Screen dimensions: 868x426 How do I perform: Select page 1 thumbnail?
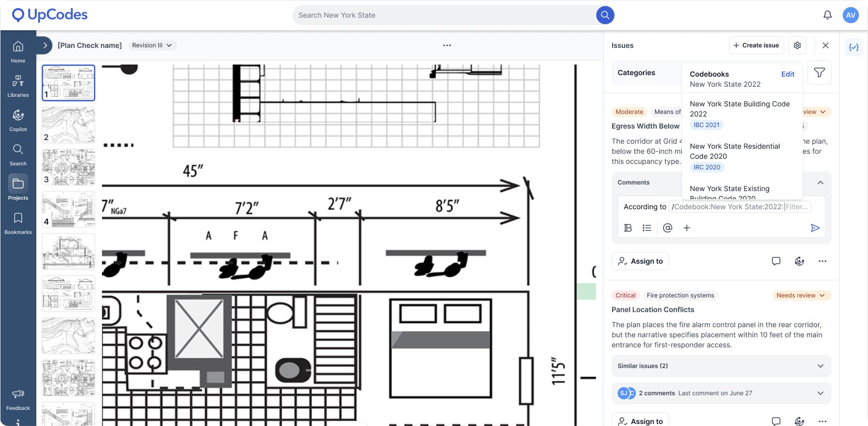[x=69, y=83]
